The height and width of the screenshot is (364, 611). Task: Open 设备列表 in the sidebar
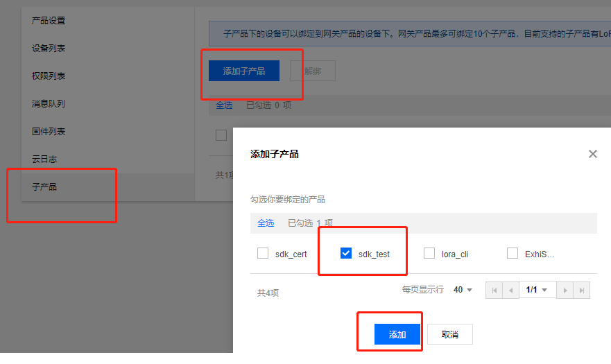coord(49,49)
